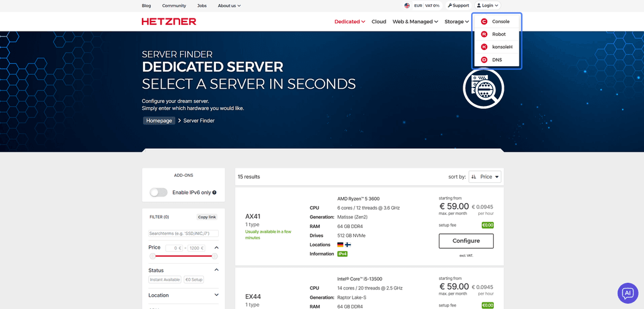
Task: Expand the About us menu
Action: point(229,6)
